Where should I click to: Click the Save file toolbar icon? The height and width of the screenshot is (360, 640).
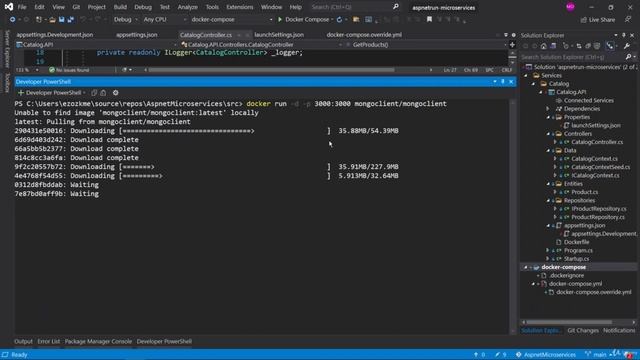(62, 19)
